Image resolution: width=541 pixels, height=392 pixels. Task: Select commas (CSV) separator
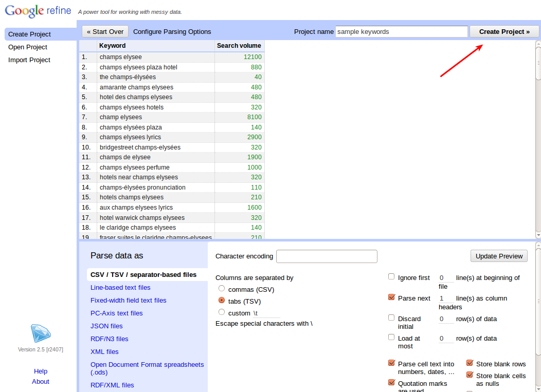point(222,288)
